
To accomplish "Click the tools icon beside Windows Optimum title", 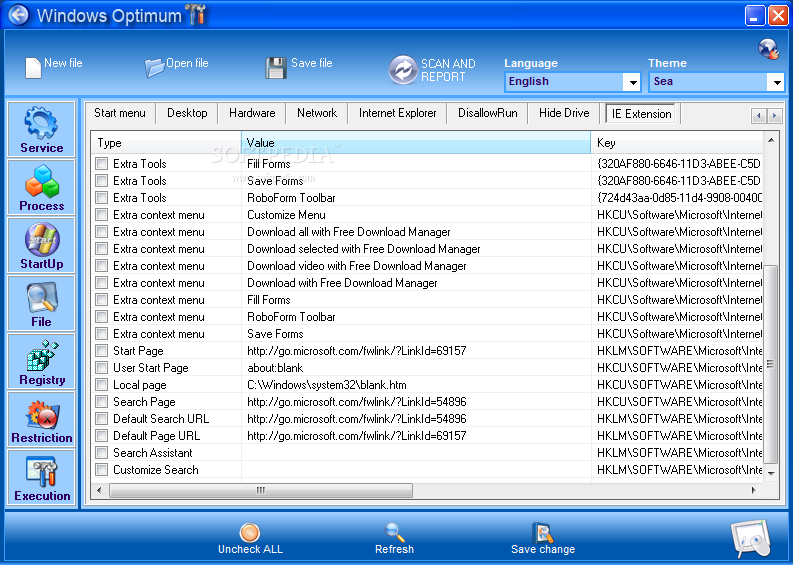I will coord(197,15).
